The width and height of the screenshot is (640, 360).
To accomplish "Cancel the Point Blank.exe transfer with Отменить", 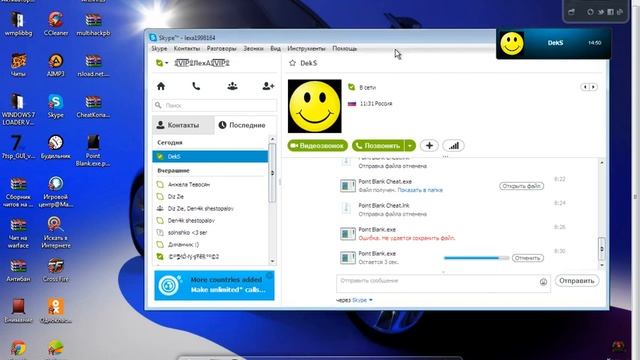I will click(528, 258).
